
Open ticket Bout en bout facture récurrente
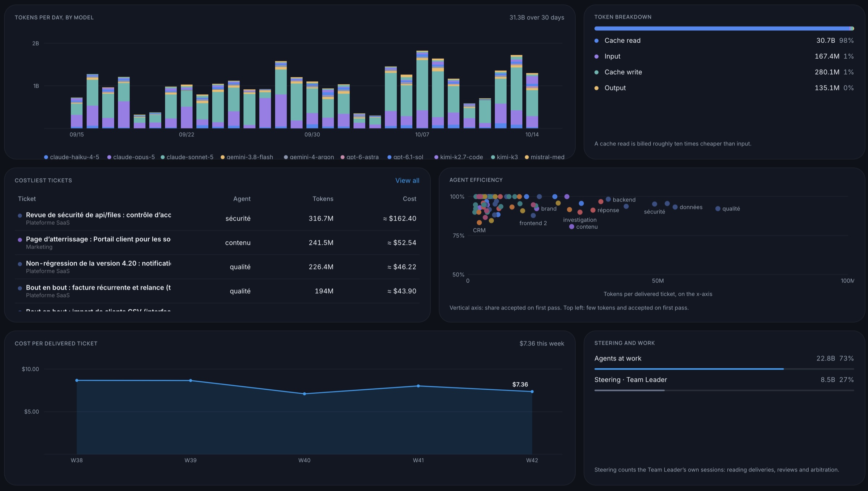[x=217, y=291]
